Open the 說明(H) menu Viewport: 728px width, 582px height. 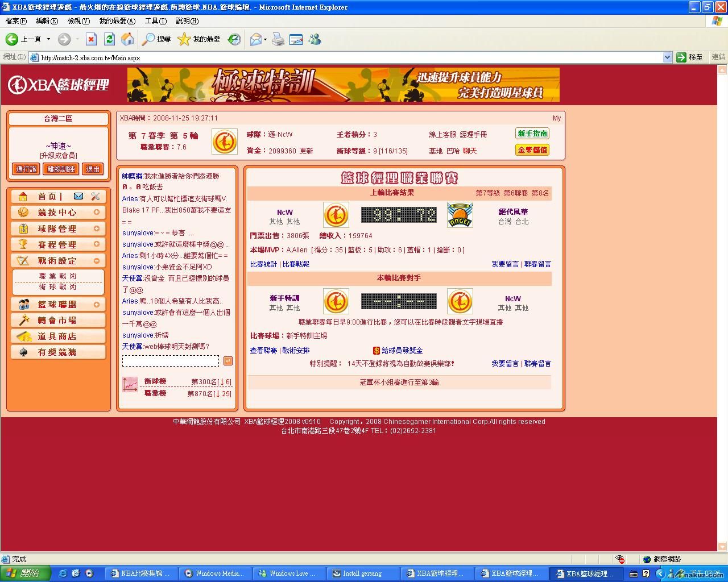[187, 21]
